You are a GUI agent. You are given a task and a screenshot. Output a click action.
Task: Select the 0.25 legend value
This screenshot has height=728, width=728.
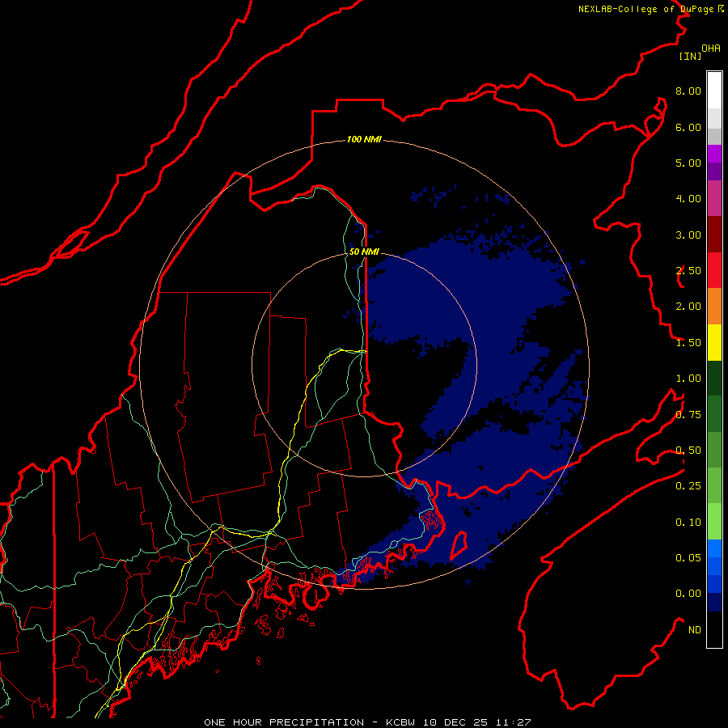688,486
